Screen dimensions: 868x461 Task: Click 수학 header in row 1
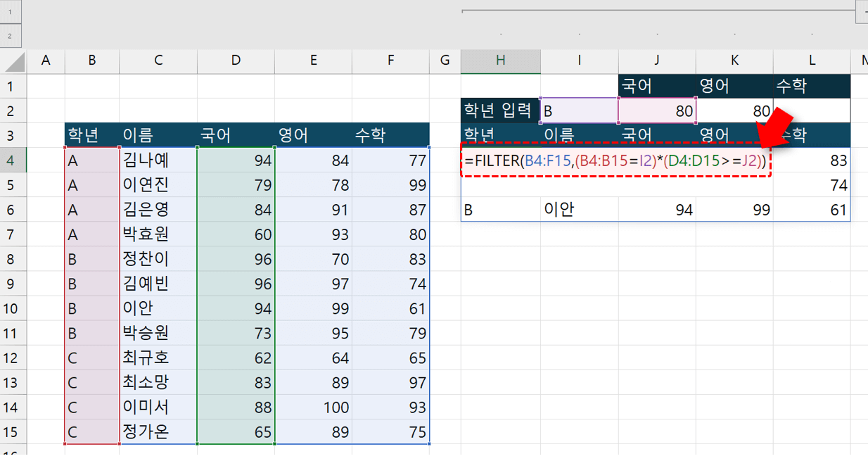click(812, 86)
